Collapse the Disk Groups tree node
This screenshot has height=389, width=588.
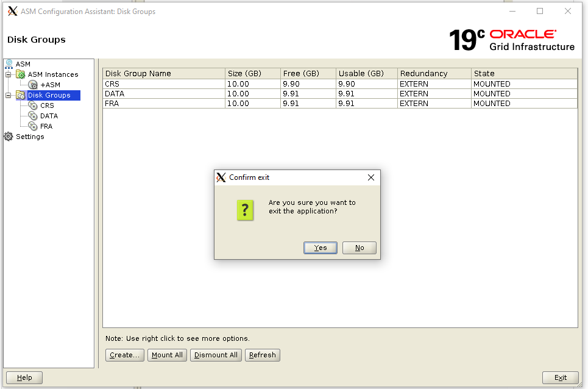(x=9, y=95)
